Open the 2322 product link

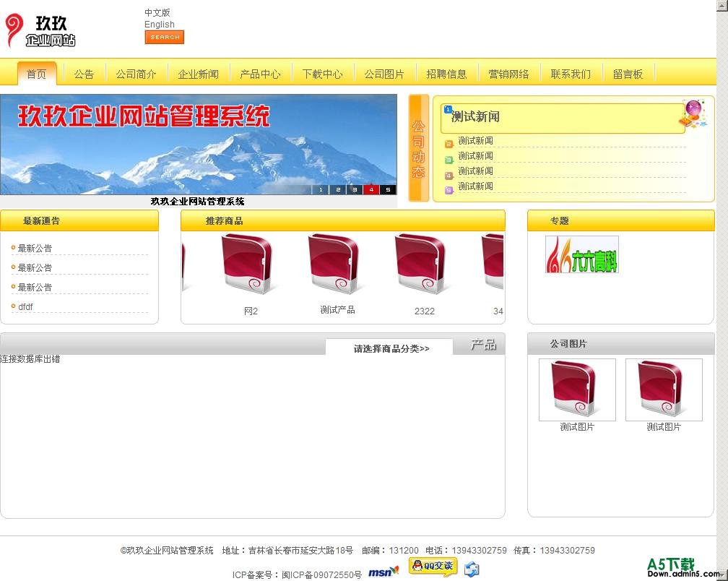(x=425, y=311)
